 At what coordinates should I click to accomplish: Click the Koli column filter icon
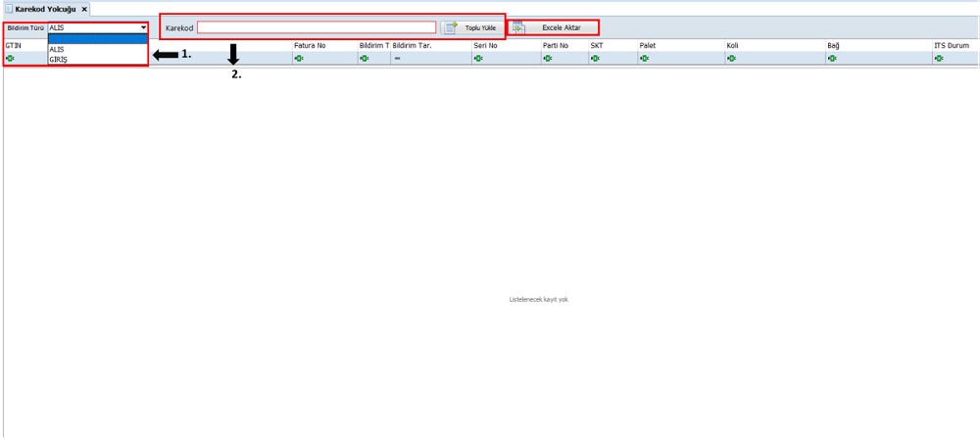click(x=731, y=58)
